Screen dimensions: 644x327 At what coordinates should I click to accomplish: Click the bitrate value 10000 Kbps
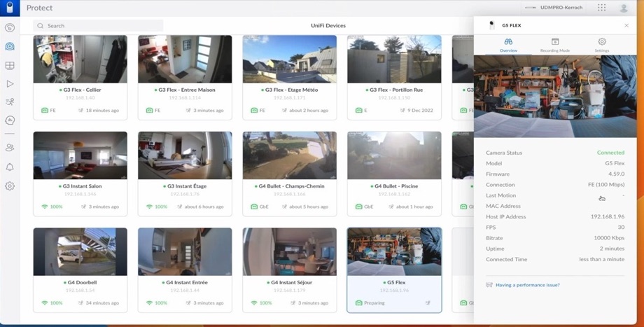609,238
